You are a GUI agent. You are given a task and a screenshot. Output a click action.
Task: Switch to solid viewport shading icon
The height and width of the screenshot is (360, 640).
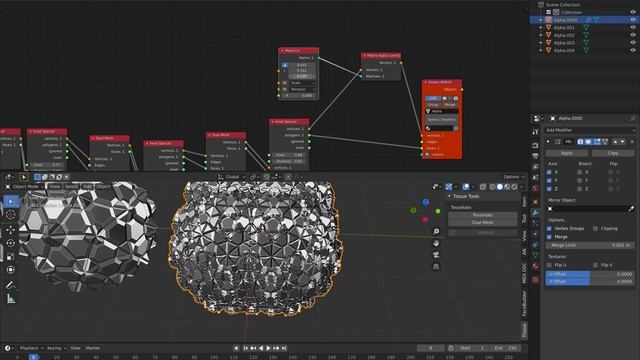point(500,187)
